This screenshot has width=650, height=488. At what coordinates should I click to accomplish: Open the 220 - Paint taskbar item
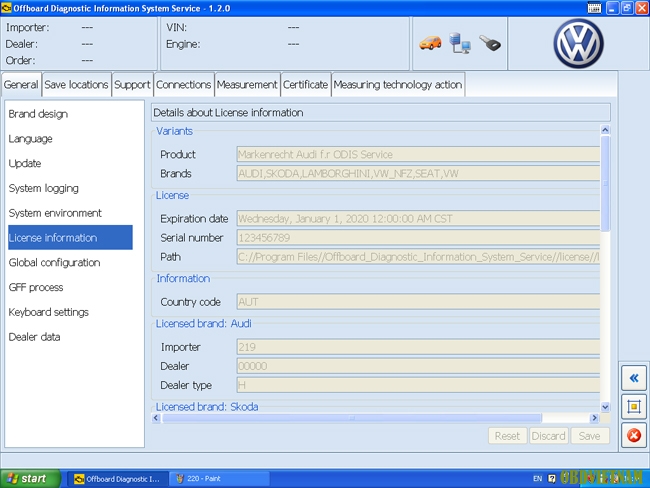coord(219,478)
